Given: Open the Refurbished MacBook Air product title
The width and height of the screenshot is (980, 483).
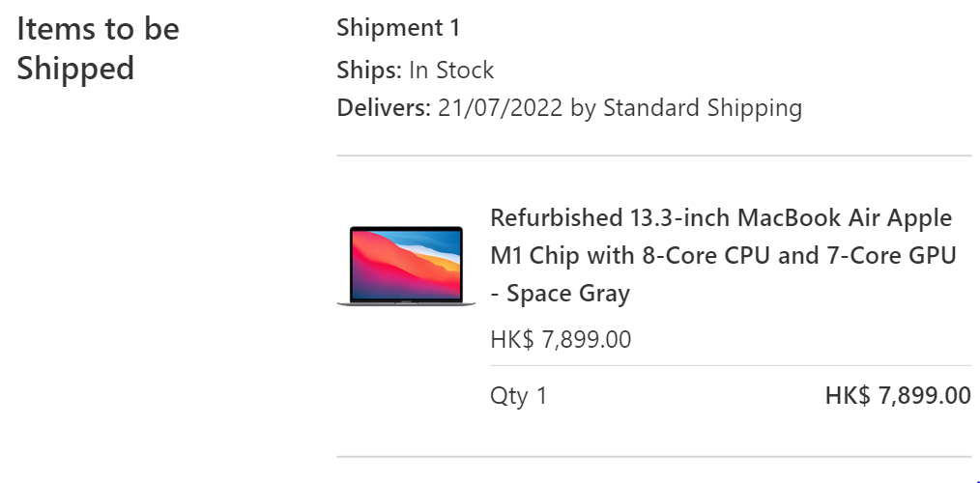Looking at the screenshot, I should (x=723, y=256).
